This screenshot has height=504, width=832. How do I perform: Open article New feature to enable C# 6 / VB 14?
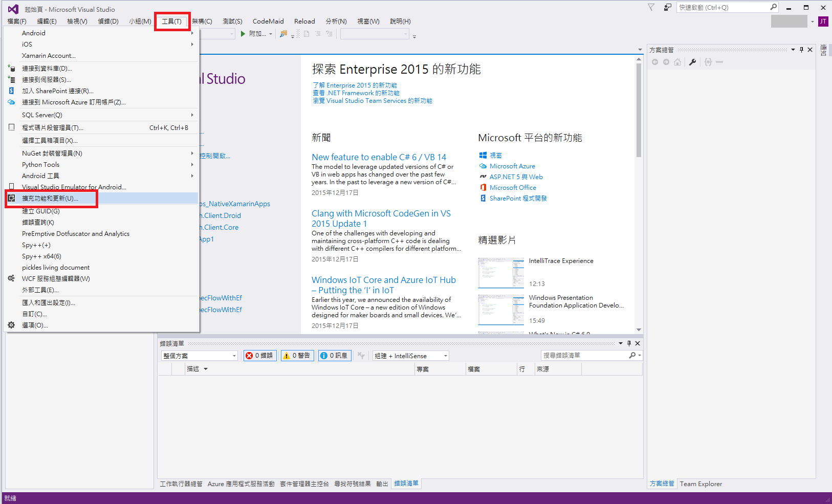pos(379,157)
